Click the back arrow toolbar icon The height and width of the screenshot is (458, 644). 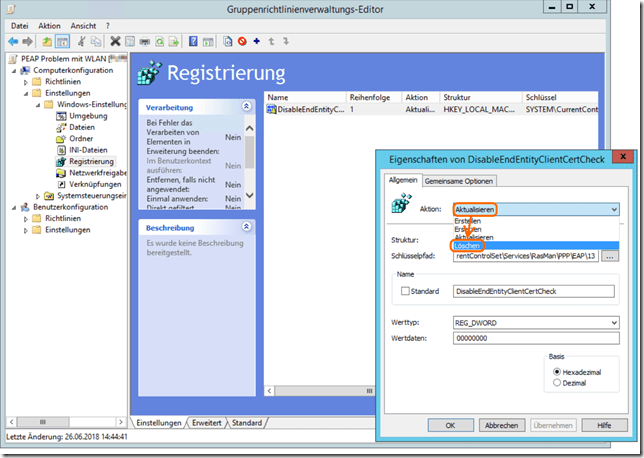click(13, 42)
